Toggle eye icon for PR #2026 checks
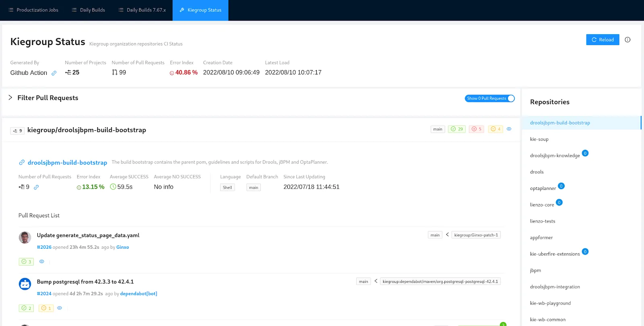The image size is (644, 326). click(x=41, y=262)
